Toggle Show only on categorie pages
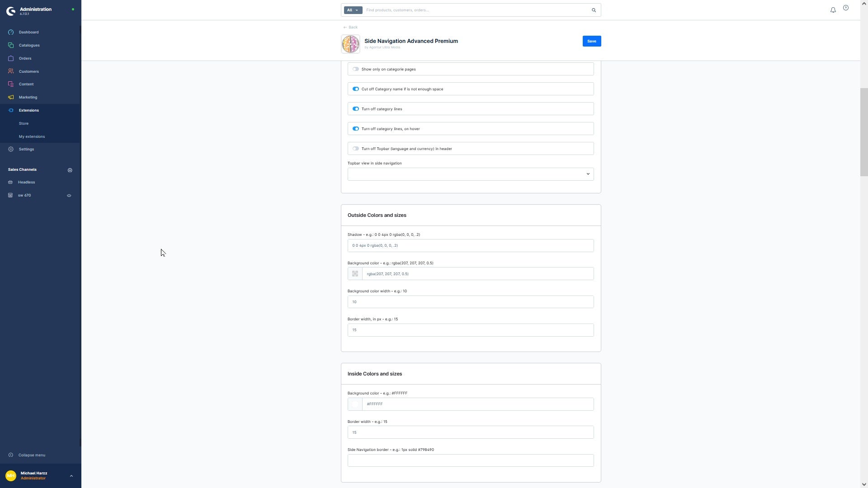868x488 pixels. 356,69
